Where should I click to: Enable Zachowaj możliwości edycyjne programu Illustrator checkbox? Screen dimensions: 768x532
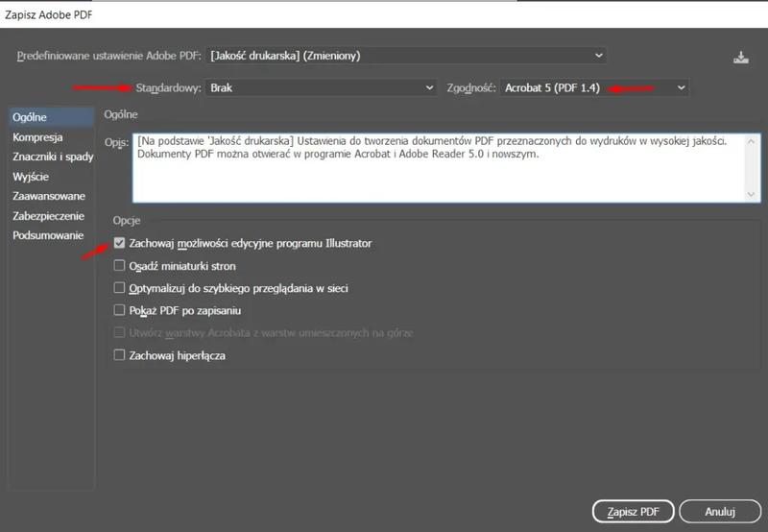coord(119,244)
